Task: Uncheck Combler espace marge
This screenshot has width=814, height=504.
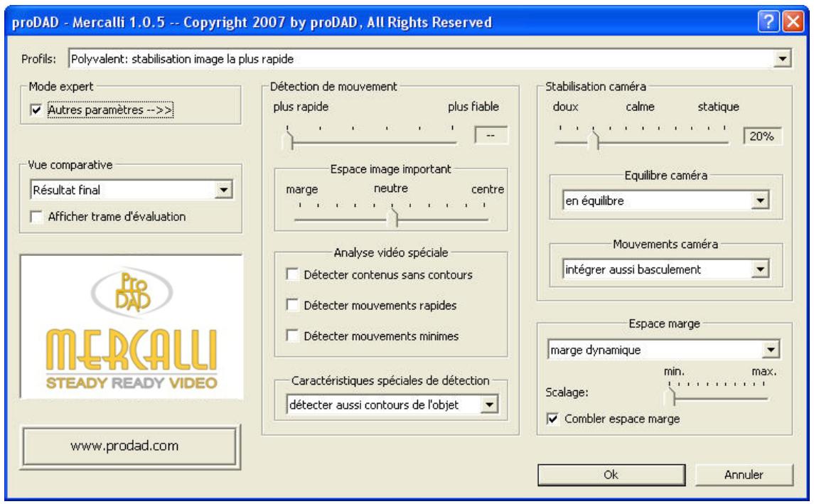Action: point(553,419)
